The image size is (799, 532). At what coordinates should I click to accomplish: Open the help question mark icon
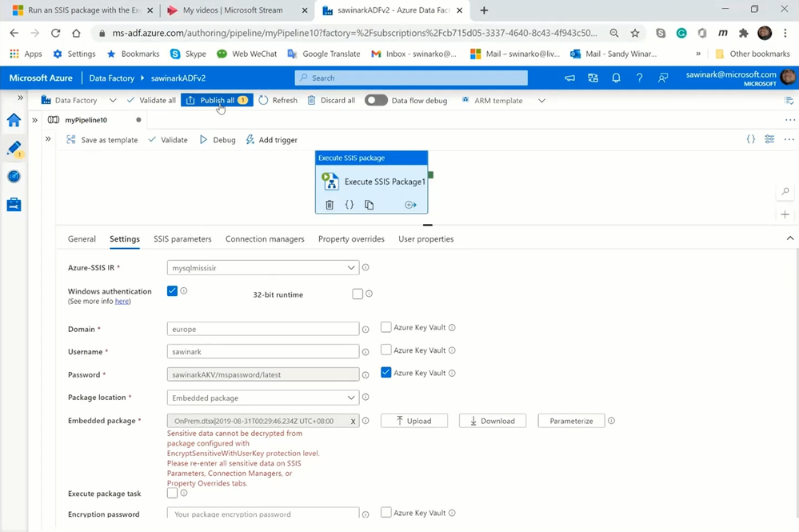639,78
